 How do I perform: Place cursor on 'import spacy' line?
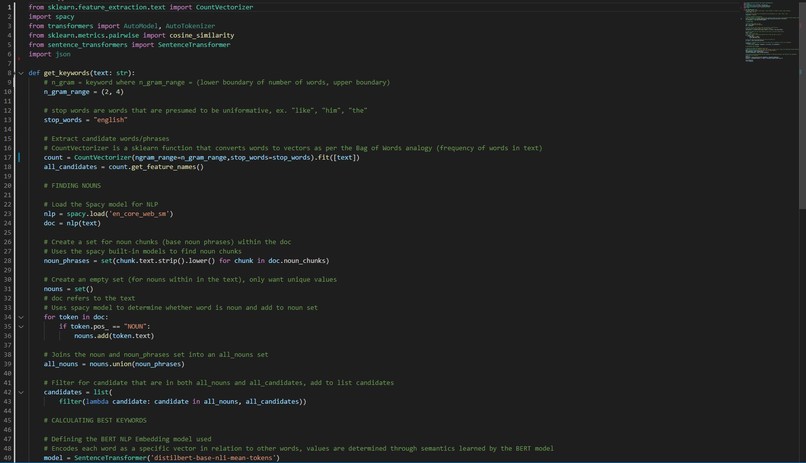51,16
